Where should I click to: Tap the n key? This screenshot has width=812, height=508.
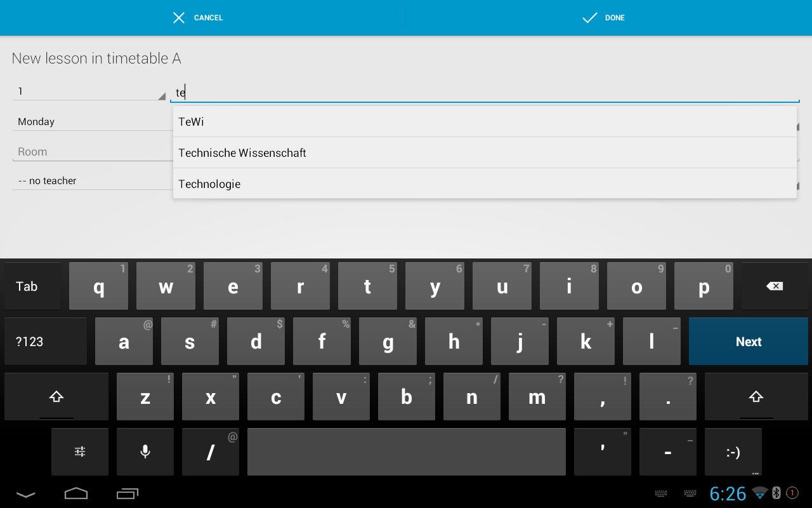(x=472, y=397)
